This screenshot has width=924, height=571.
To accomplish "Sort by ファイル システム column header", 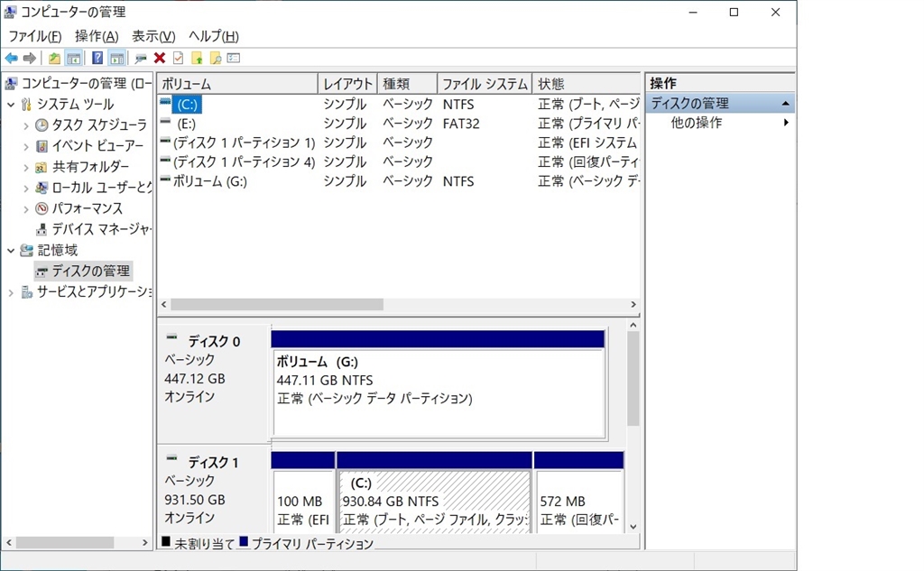I will [485, 84].
